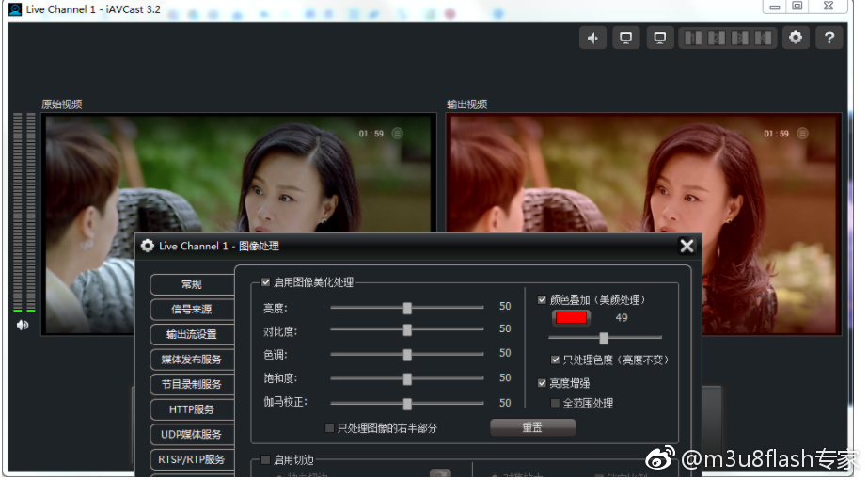The height and width of the screenshot is (480, 868).
Task: Open settings with the top-right gear icon
Action: pyautogui.click(x=796, y=38)
